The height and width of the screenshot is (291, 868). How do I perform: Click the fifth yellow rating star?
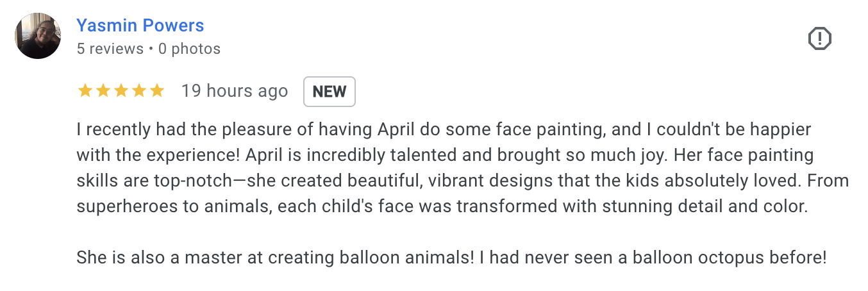[156, 91]
